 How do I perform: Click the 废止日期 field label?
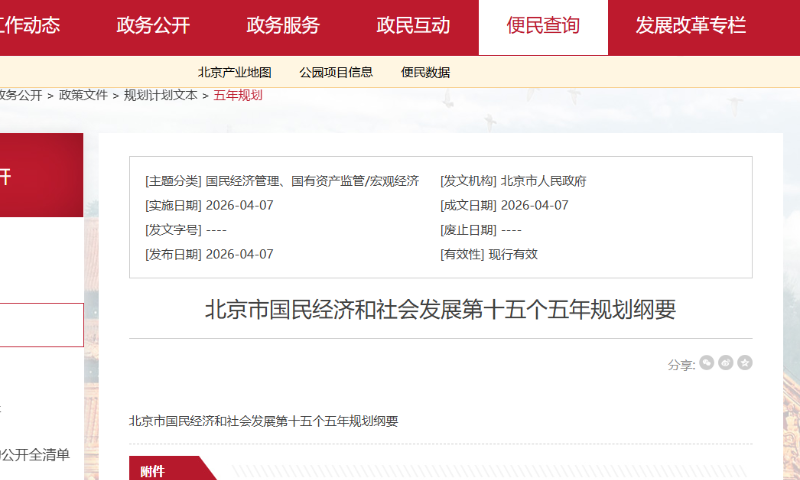468,230
